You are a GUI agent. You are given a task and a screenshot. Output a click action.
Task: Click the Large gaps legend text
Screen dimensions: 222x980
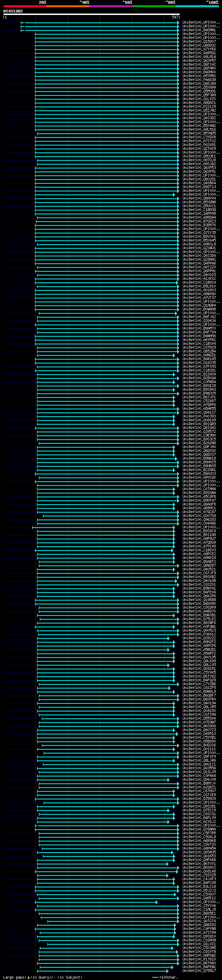(43, 977)
